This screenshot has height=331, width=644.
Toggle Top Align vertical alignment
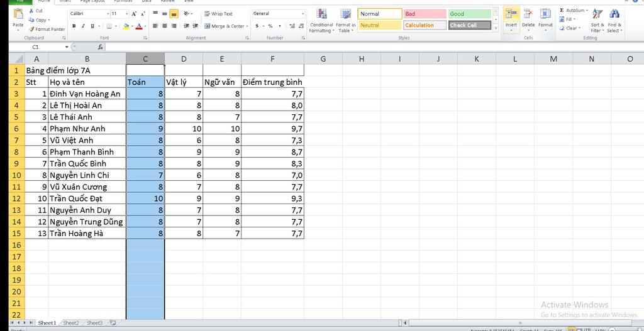click(155, 14)
